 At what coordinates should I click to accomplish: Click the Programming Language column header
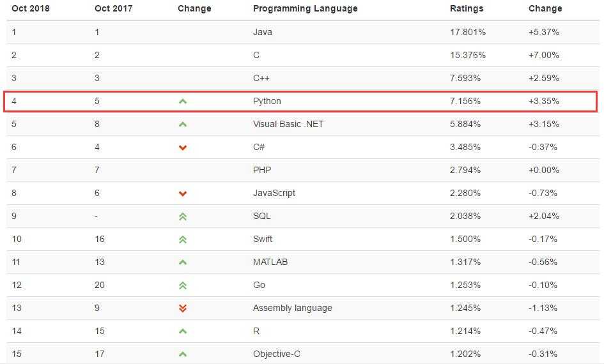click(x=305, y=9)
